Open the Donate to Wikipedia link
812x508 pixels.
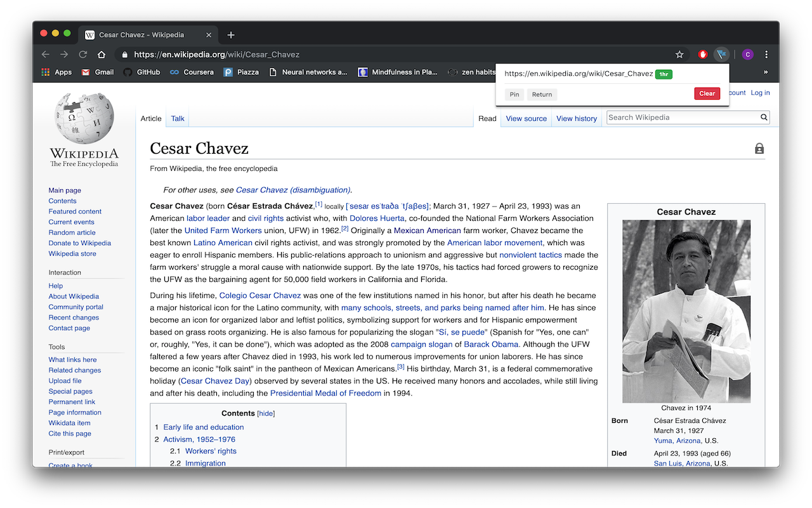pyautogui.click(x=80, y=243)
